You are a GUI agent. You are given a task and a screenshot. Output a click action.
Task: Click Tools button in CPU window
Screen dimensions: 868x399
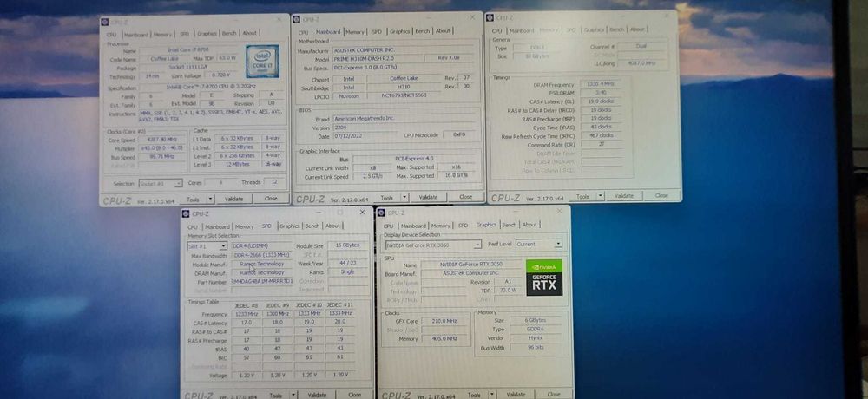[194, 199]
